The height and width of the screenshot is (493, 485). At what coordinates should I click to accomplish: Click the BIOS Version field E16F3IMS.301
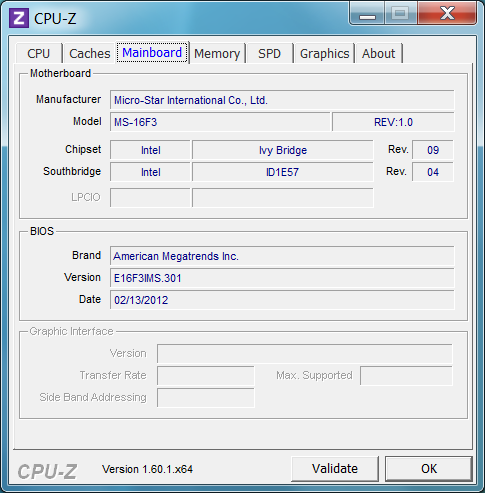pos(282,278)
